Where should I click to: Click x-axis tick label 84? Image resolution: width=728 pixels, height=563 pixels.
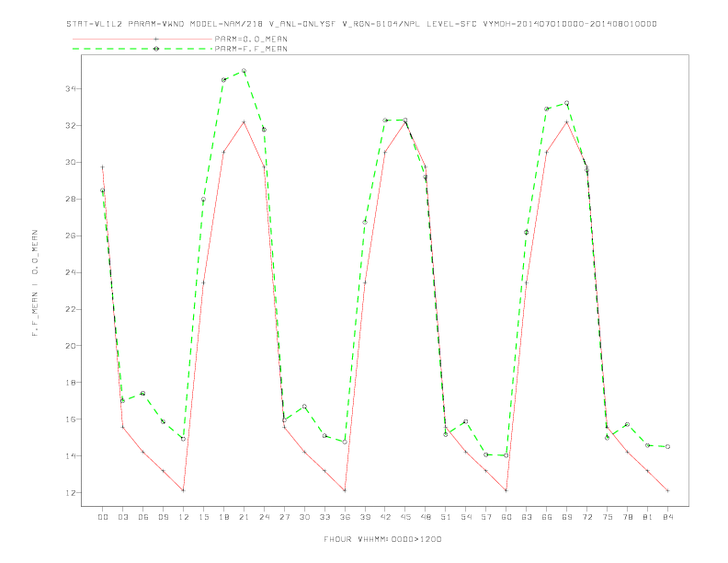(667, 517)
